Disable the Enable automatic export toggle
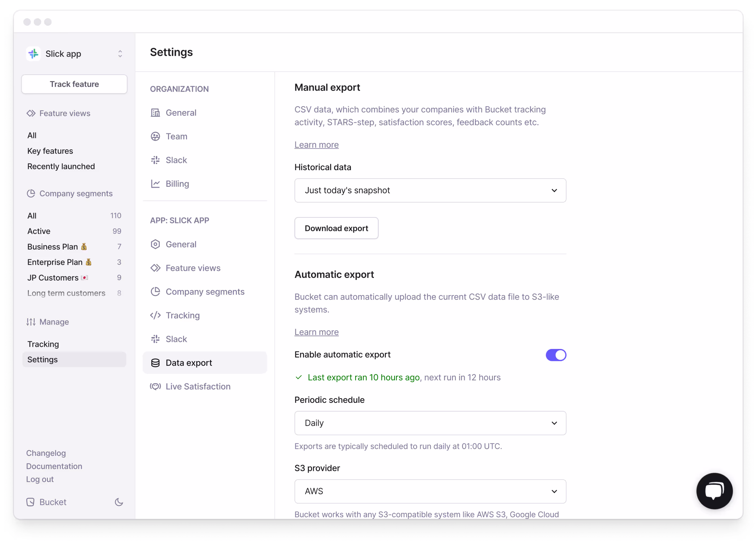The width and height of the screenshot is (756, 543). (x=556, y=355)
